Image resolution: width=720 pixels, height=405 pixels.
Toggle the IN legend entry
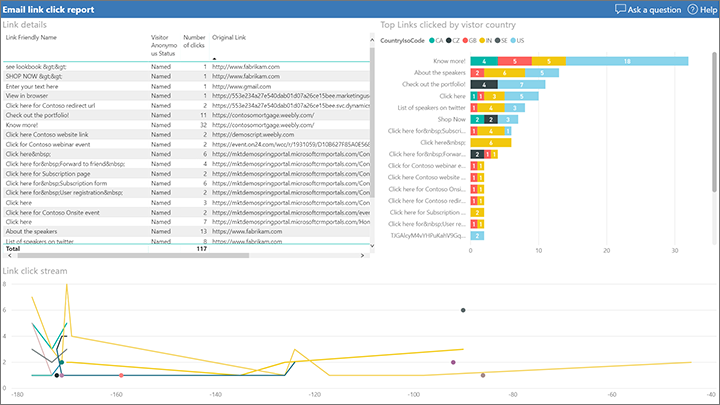[485, 40]
